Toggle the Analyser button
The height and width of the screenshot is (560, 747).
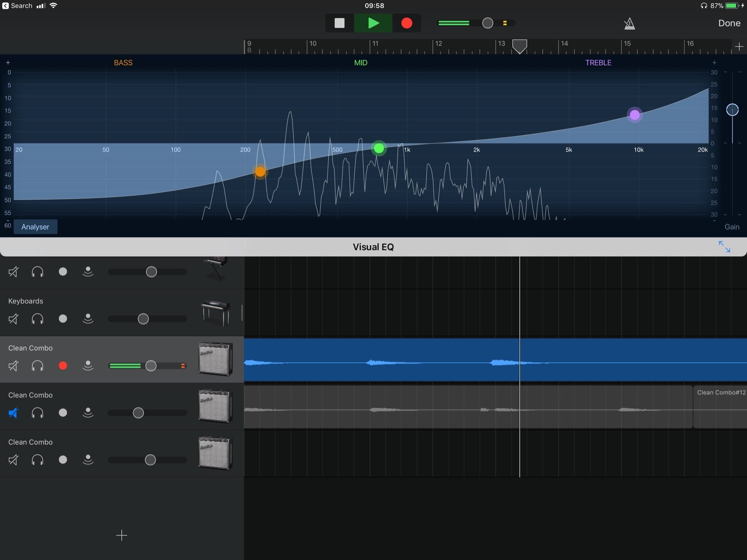pos(35,227)
